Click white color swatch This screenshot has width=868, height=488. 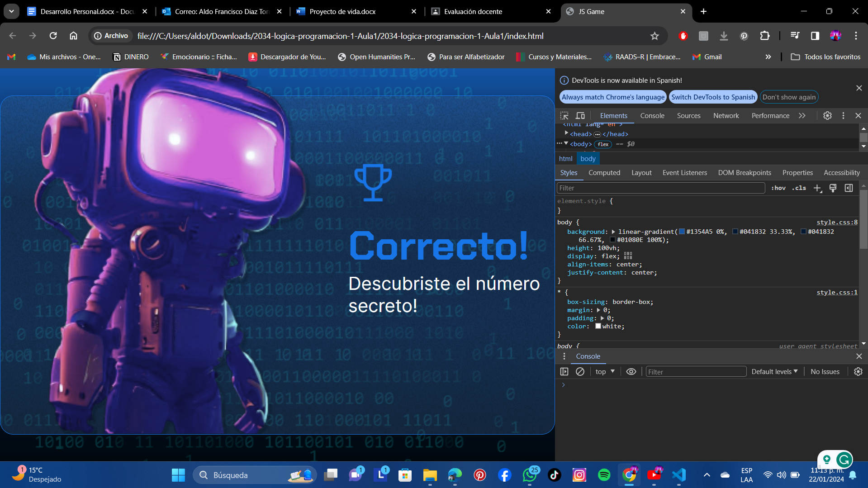point(598,327)
